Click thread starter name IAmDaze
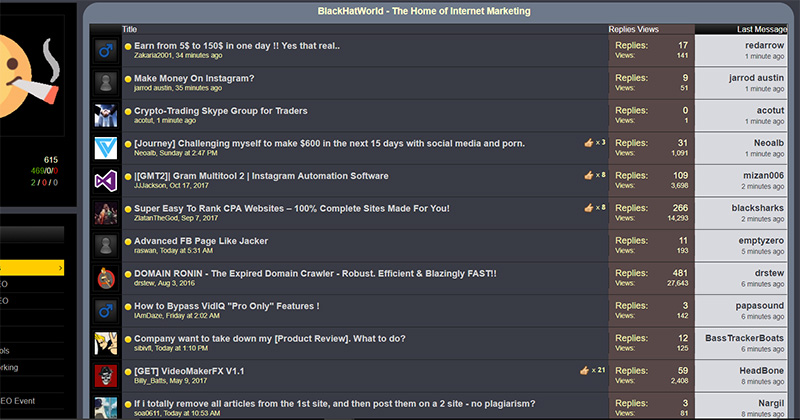 point(148,316)
